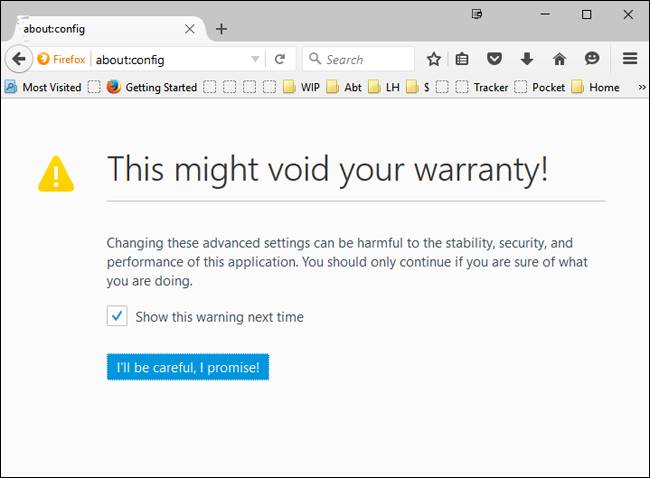Open the Pocket bookmark in bookmarks bar
The image size is (650, 478).
(539, 87)
